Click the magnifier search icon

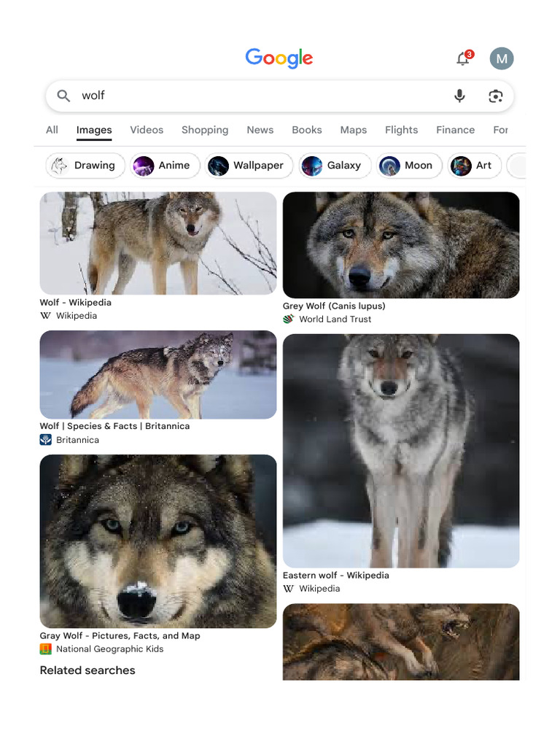tap(64, 96)
